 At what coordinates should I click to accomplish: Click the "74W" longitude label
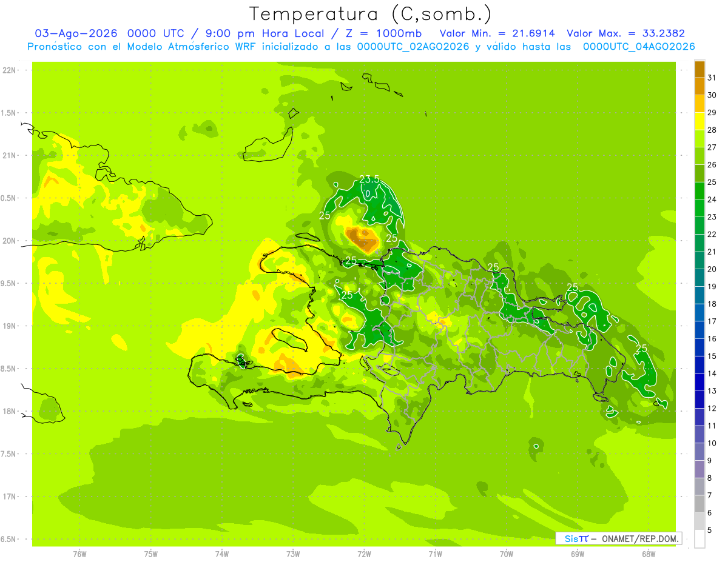click(222, 554)
